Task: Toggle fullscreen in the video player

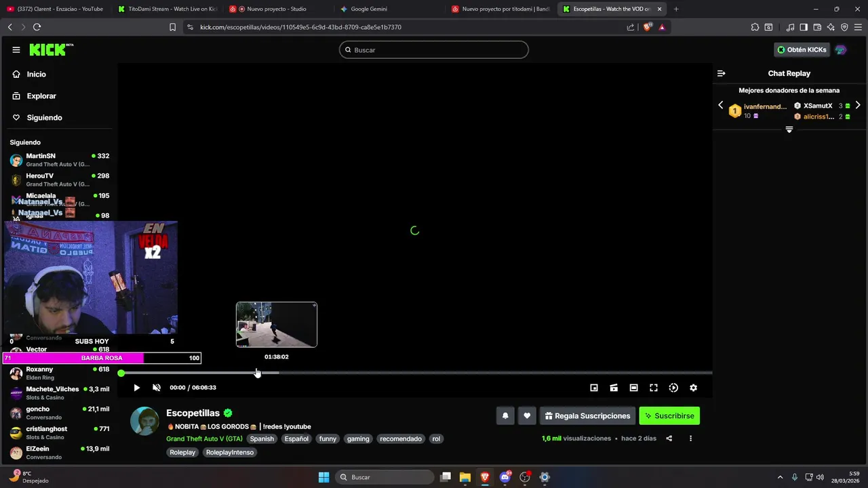Action: tap(654, 388)
